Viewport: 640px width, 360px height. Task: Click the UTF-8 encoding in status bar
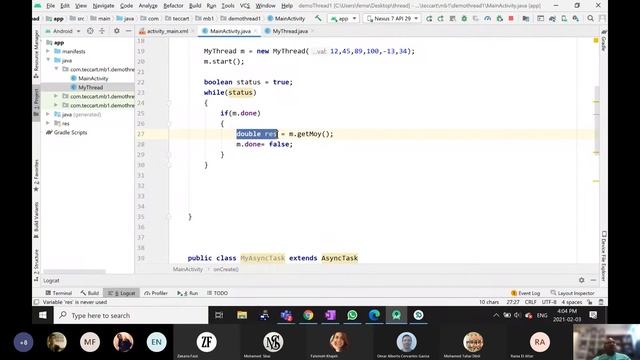(549, 302)
